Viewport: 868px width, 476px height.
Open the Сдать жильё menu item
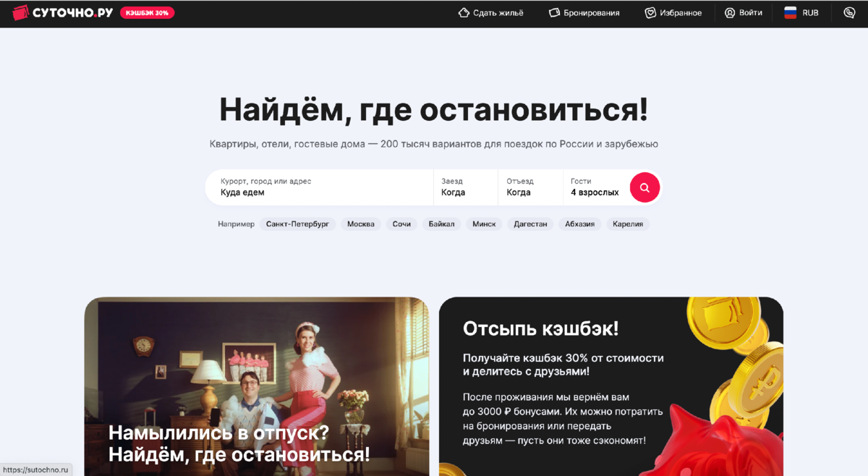coord(490,13)
